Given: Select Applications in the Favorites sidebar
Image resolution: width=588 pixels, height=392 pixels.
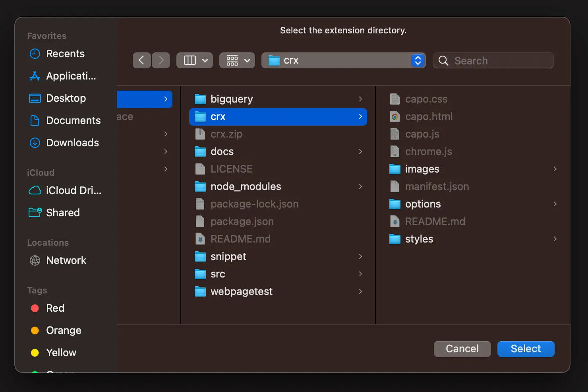Looking at the screenshot, I should click(x=71, y=76).
